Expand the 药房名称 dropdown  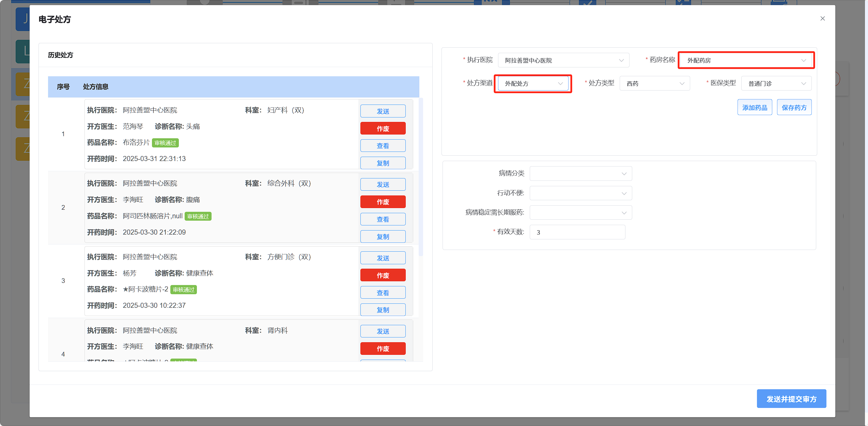pyautogui.click(x=746, y=61)
